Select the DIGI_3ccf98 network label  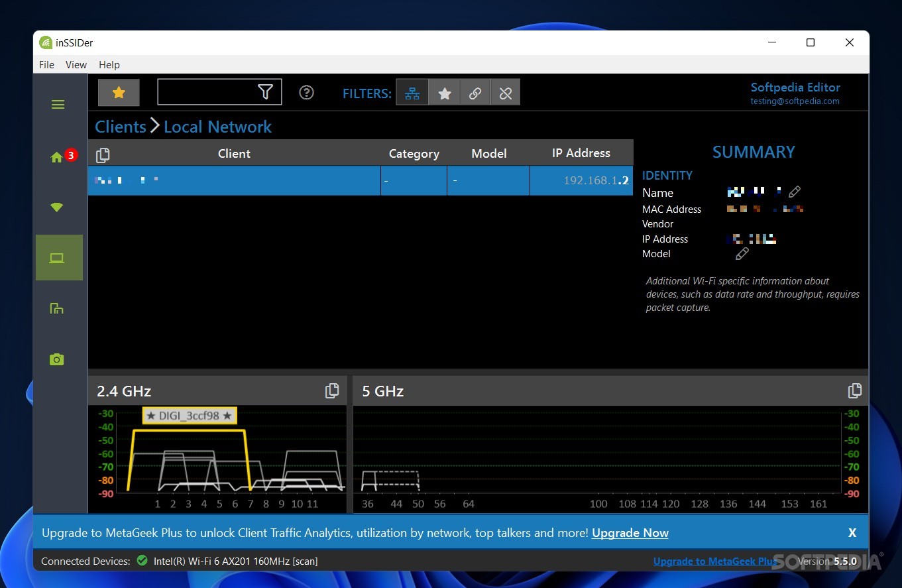coord(190,416)
